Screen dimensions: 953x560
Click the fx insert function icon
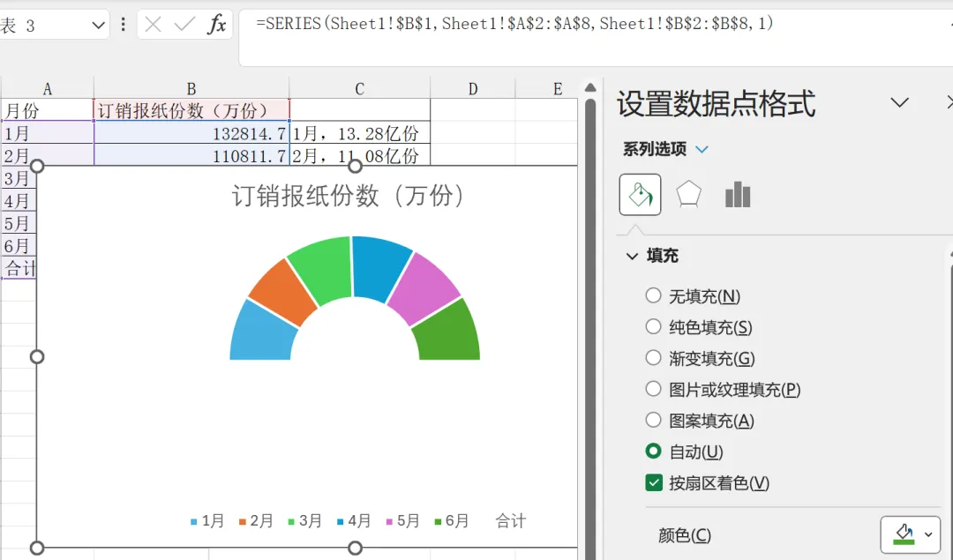pos(216,25)
